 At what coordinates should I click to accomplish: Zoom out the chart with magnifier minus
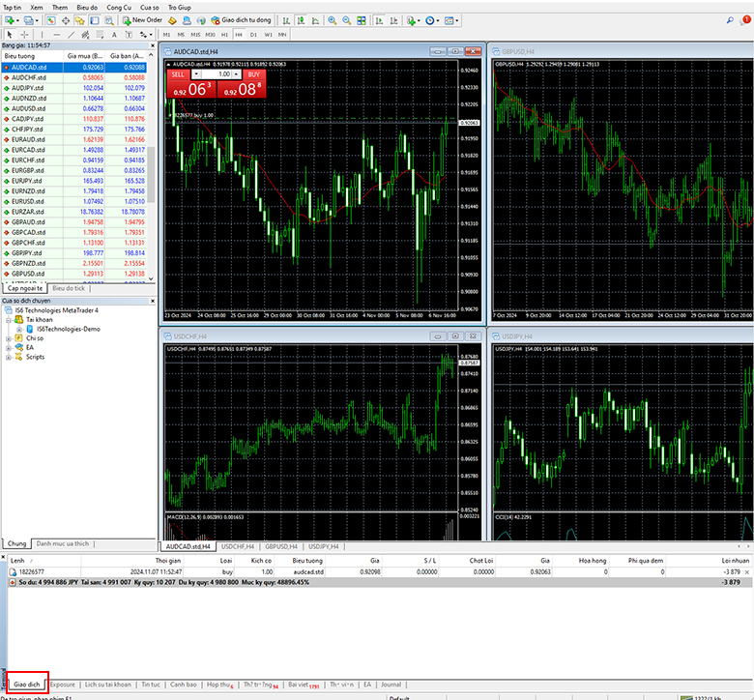[x=347, y=20]
